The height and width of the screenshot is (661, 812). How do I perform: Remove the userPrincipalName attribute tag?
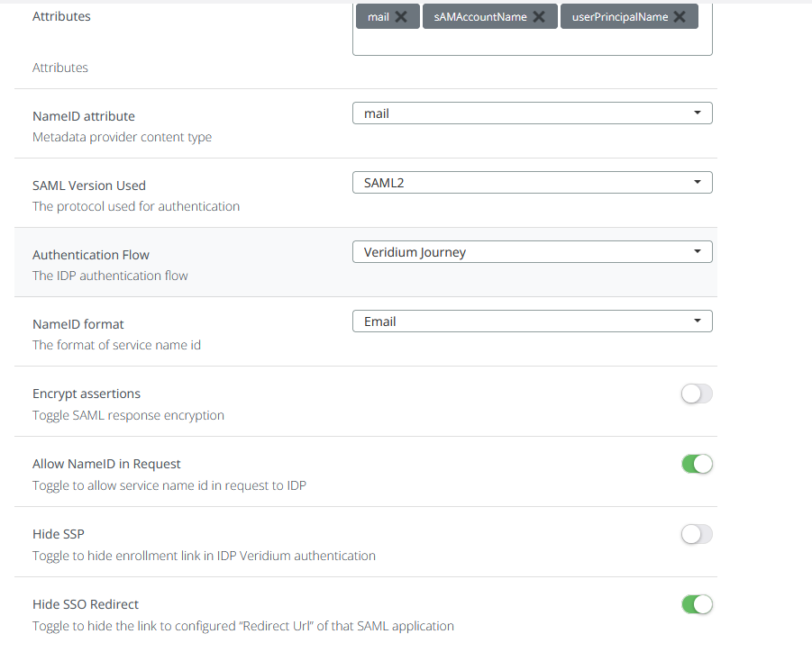680,16
